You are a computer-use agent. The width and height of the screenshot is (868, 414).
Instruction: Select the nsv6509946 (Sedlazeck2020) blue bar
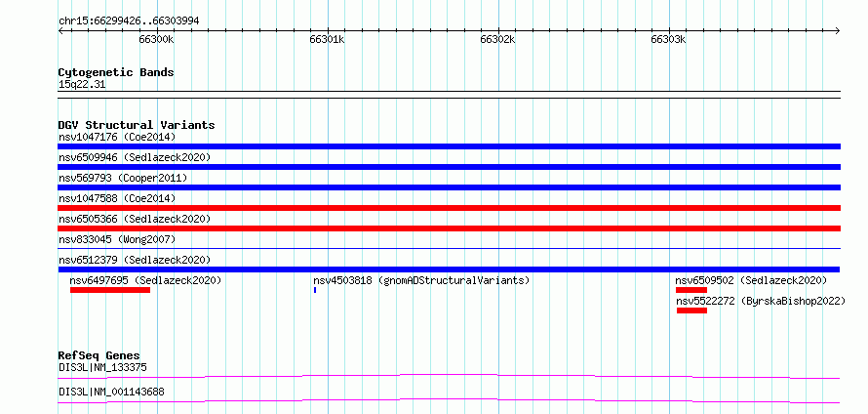coord(449,167)
